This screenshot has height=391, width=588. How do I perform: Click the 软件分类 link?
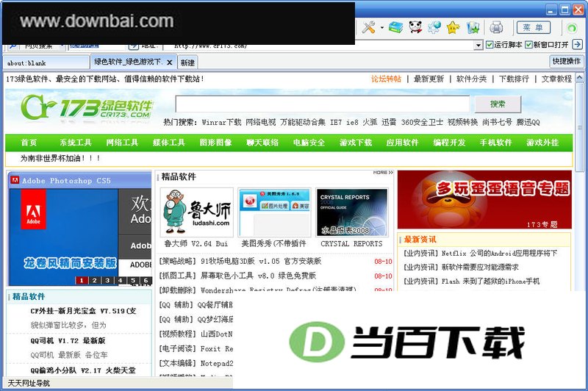(x=471, y=79)
